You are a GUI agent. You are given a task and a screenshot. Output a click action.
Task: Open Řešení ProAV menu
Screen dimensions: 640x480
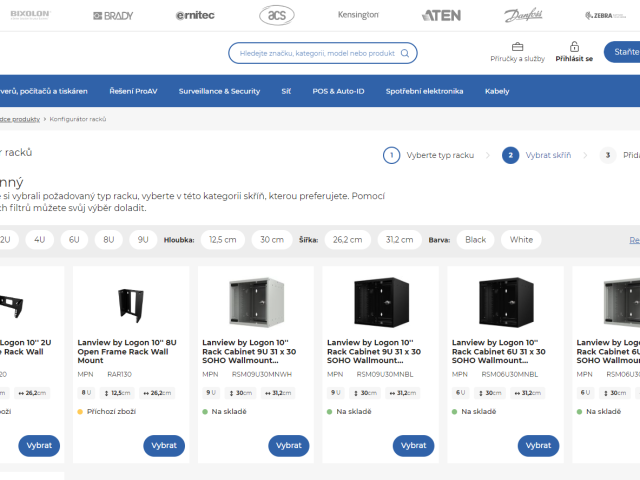pyautogui.click(x=133, y=91)
